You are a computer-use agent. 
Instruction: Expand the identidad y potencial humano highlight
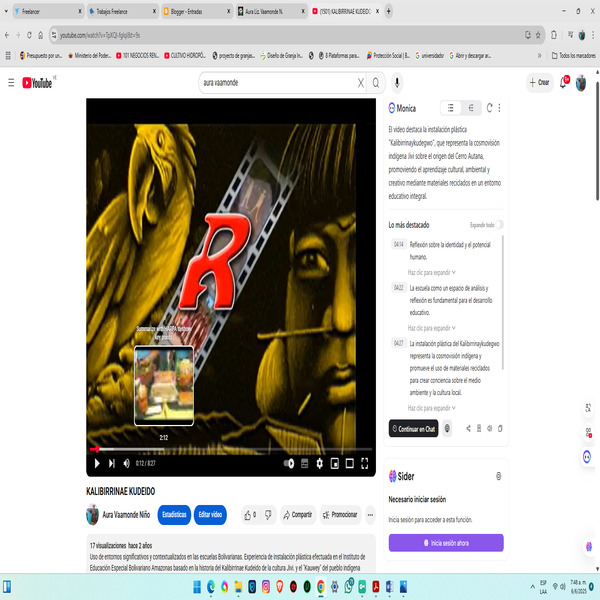point(432,272)
